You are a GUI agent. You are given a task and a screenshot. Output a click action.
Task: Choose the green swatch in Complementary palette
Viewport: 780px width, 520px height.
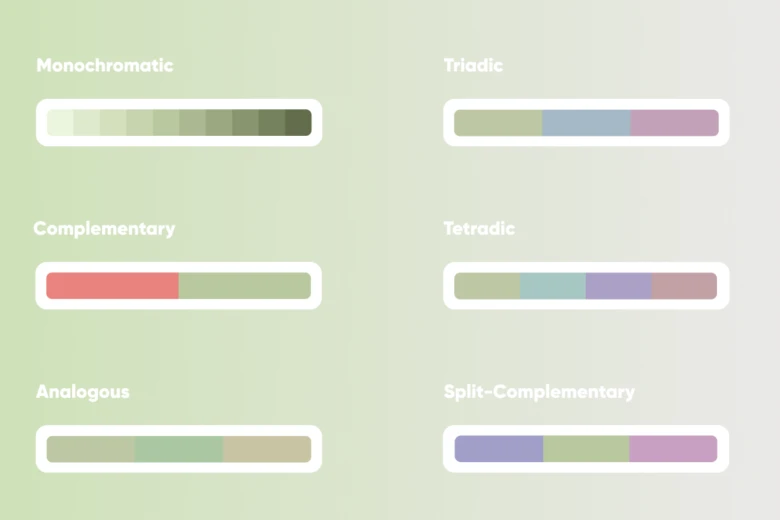coord(245,286)
